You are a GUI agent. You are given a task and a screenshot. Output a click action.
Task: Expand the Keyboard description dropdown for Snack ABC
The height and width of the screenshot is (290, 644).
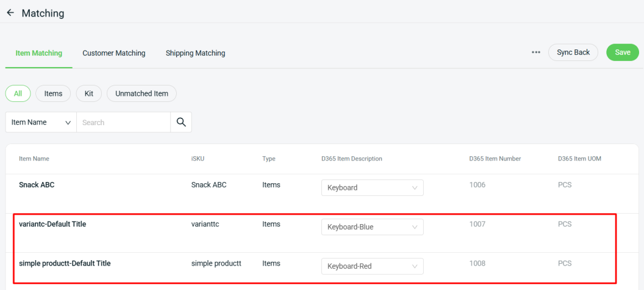pyautogui.click(x=372, y=188)
